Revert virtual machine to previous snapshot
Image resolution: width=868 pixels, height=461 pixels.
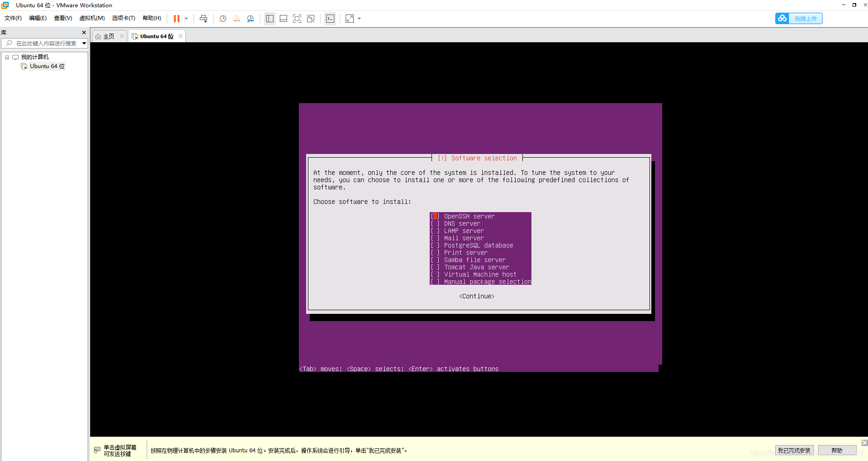(x=237, y=19)
